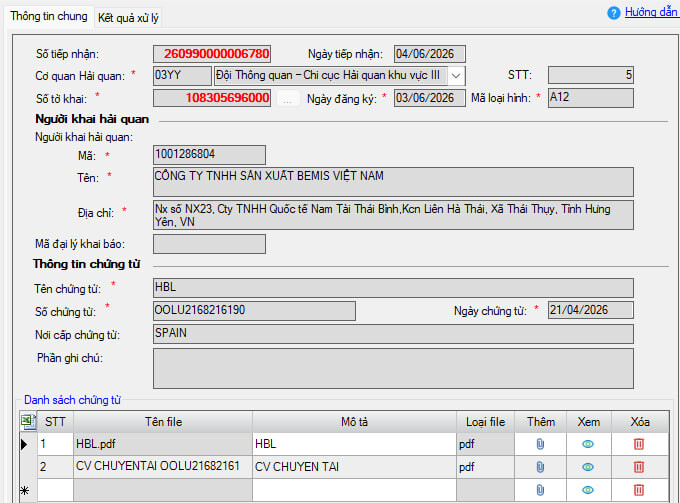Click the Mã field 1001286804
Viewport: 680px width, 503px height.
(209, 155)
